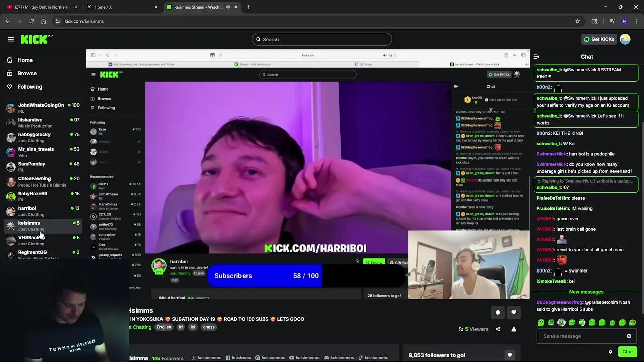Open keisimmons X social link
The width and height of the screenshot is (644, 362).
click(x=206, y=358)
